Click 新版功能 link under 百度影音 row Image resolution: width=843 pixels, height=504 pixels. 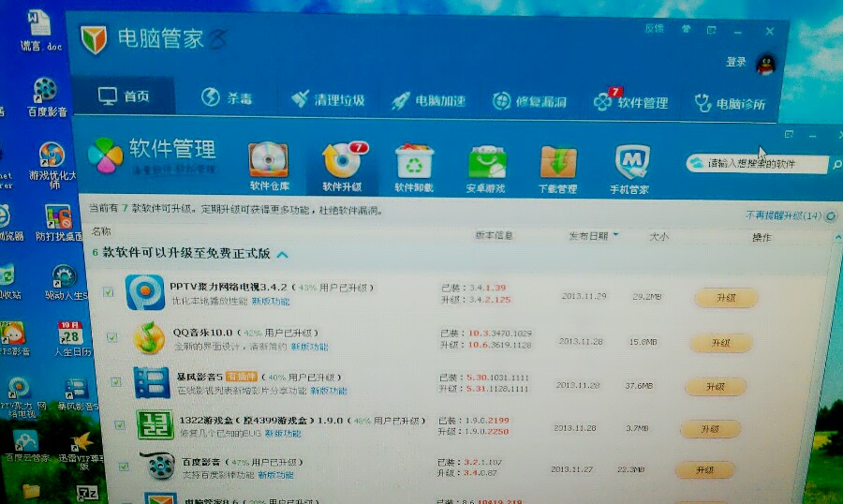pyautogui.click(x=275, y=475)
